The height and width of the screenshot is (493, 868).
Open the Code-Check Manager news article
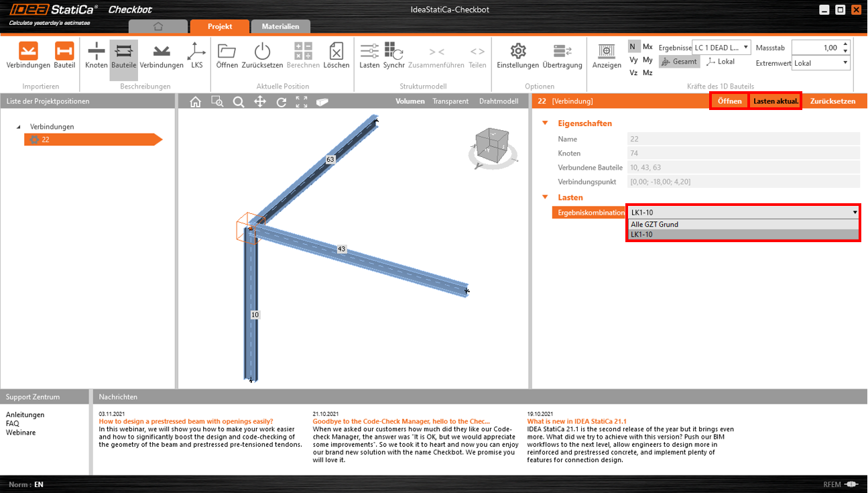(x=401, y=421)
